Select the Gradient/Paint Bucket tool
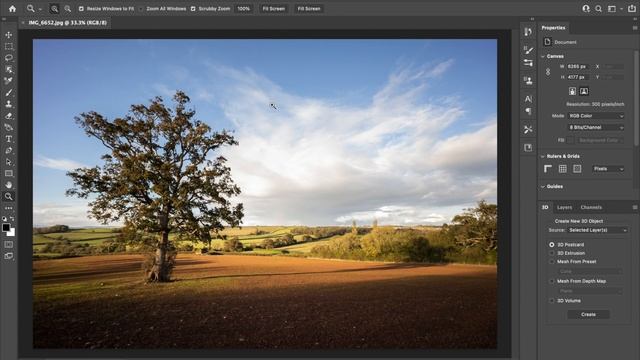 [9, 127]
